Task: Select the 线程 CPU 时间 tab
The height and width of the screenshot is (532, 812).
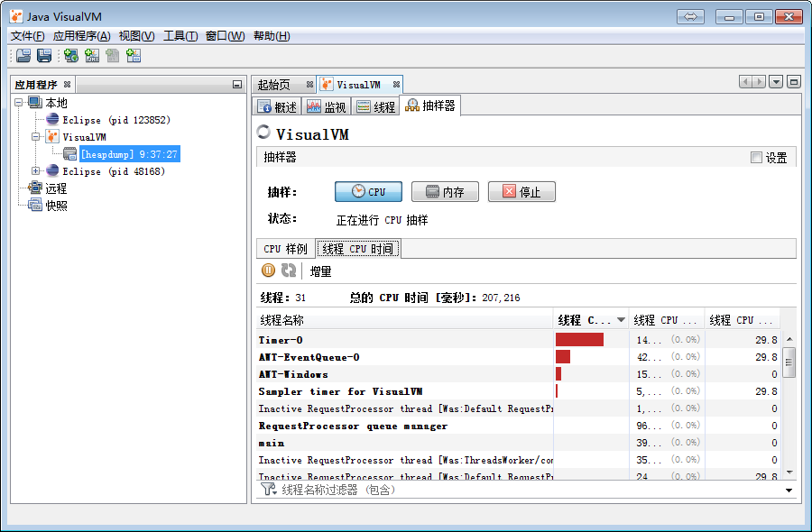Action: [x=358, y=249]
